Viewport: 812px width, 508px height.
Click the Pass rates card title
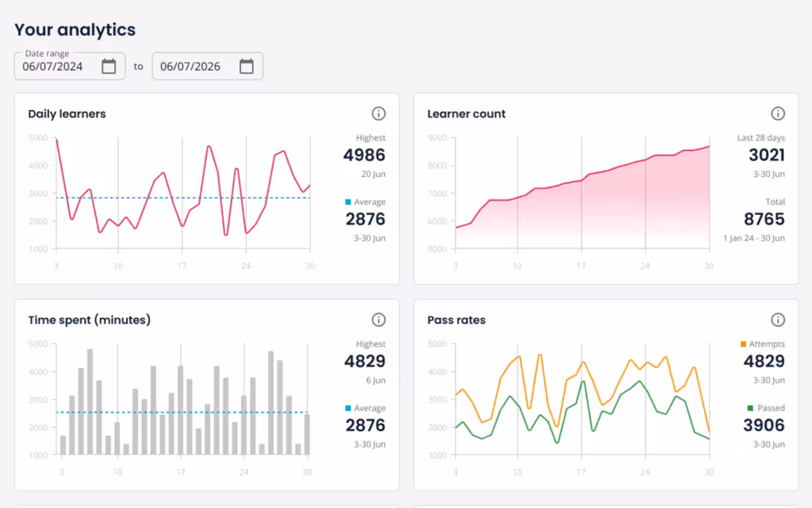(456, 321)
